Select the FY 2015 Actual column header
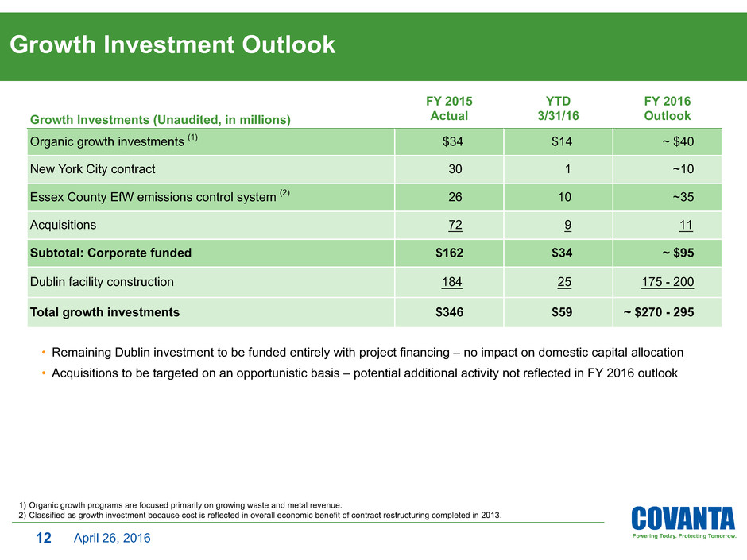This screenshot has width=747, height=560. 449,108
